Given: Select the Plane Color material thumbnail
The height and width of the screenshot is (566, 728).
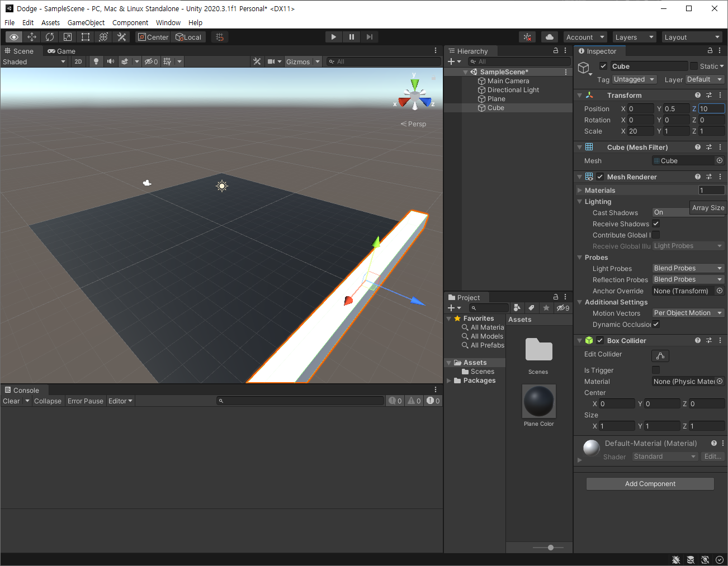Looking at the screenshot, I should pyautogui.click(x=539, y=401).
